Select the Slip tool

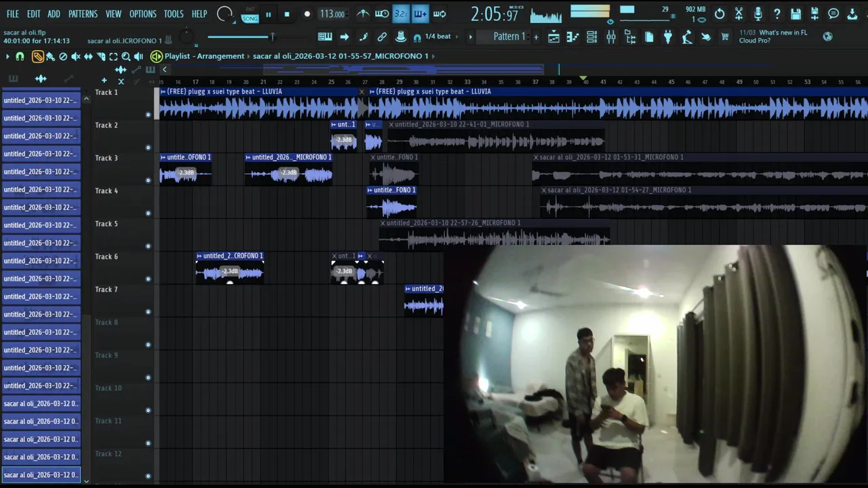88,56
